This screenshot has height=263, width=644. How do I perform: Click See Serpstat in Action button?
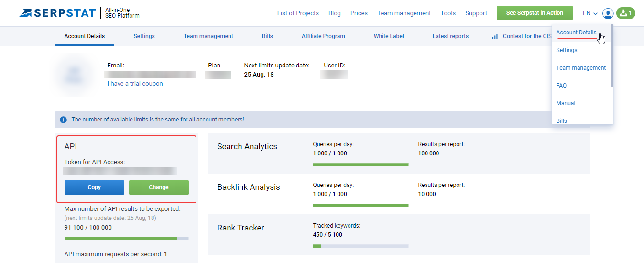(x=535, y=13)
